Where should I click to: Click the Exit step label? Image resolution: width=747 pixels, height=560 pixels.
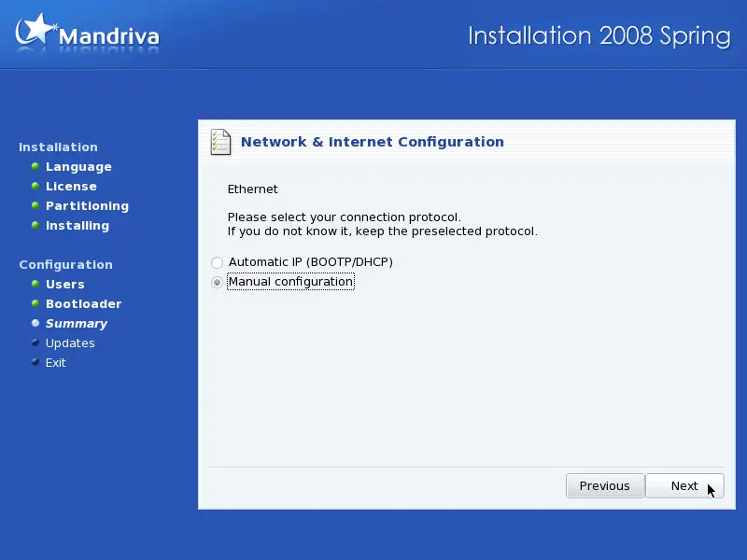(55, 363)
